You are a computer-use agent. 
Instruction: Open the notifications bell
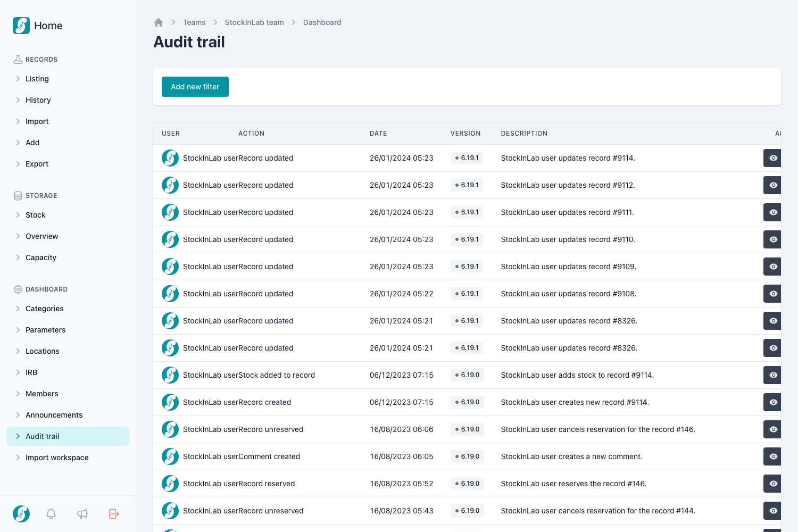tap(51, 514)
